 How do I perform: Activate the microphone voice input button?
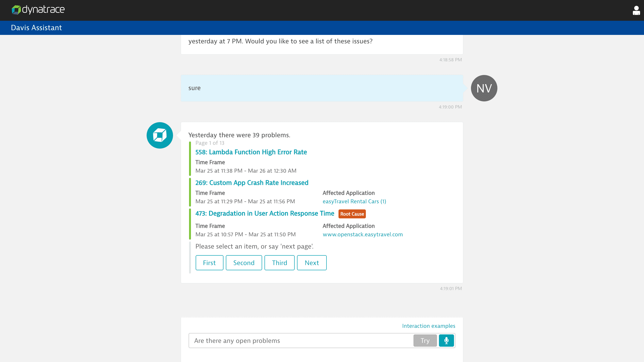click(446, 341)
